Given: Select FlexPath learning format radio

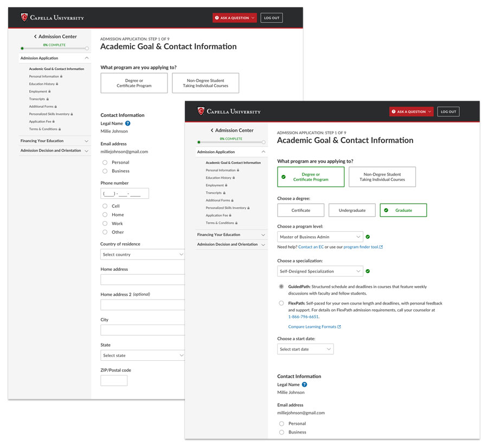Looking at the screenshot, I should [281, 303].
